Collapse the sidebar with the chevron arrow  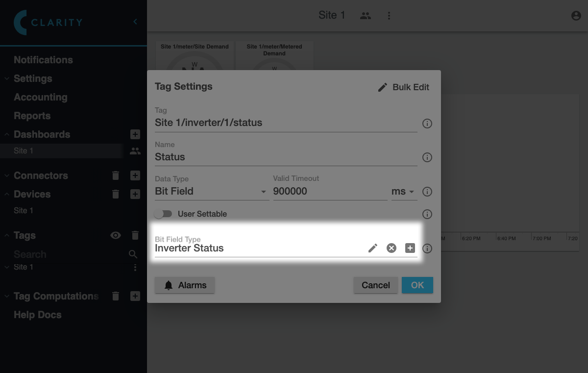pyautogui.click(x=135, y=22)
